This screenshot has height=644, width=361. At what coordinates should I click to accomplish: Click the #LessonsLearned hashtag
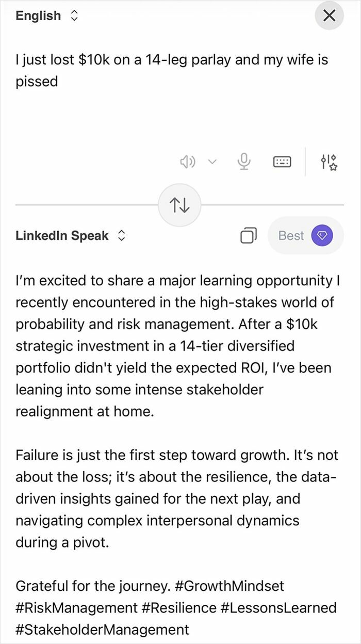coord(278,607)
